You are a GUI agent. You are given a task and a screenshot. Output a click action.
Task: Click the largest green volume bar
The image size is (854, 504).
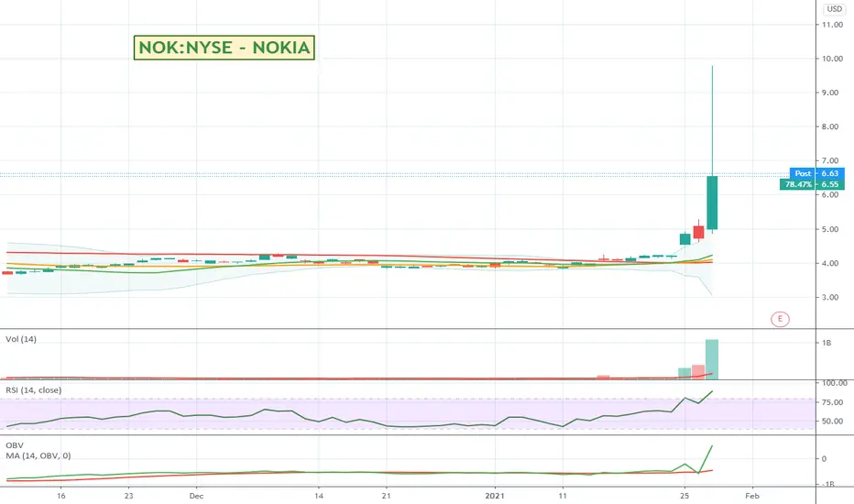(712, 359)
